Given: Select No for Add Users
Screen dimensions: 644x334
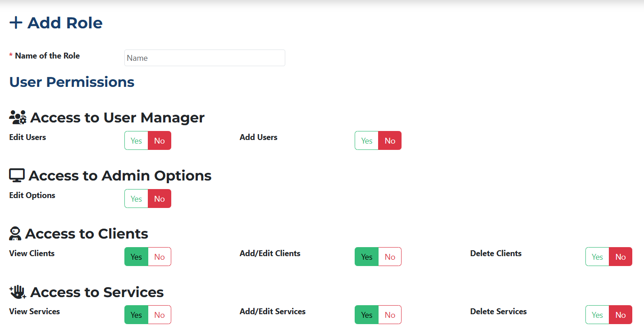Looking at the screenshot, I should click(x=390, y=141).
